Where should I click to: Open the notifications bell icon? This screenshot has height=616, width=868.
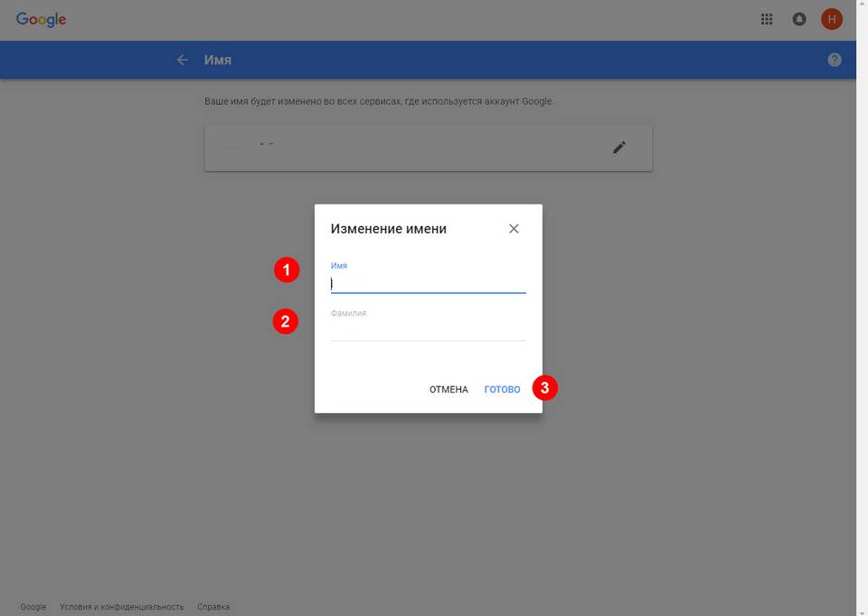pos(798,19)
